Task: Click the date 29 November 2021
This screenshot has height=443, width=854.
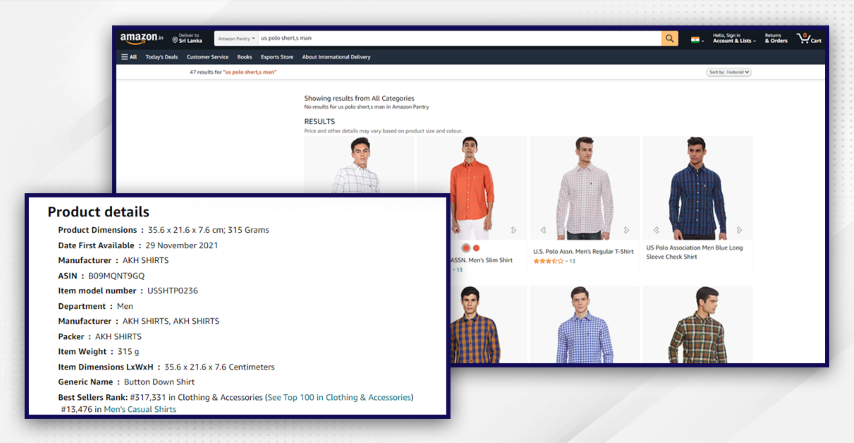Action: click(x=181, y=245)
